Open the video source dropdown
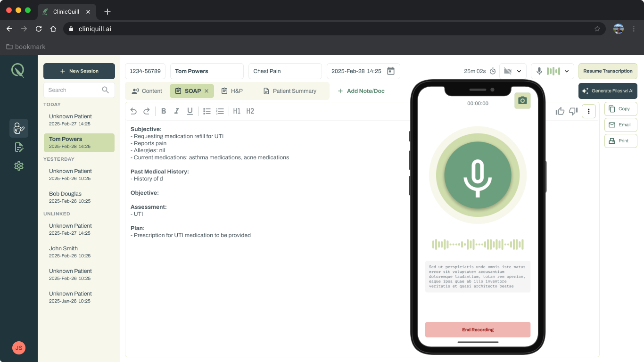The width and height of the screenshot is (644, 362). click(520, 71)
